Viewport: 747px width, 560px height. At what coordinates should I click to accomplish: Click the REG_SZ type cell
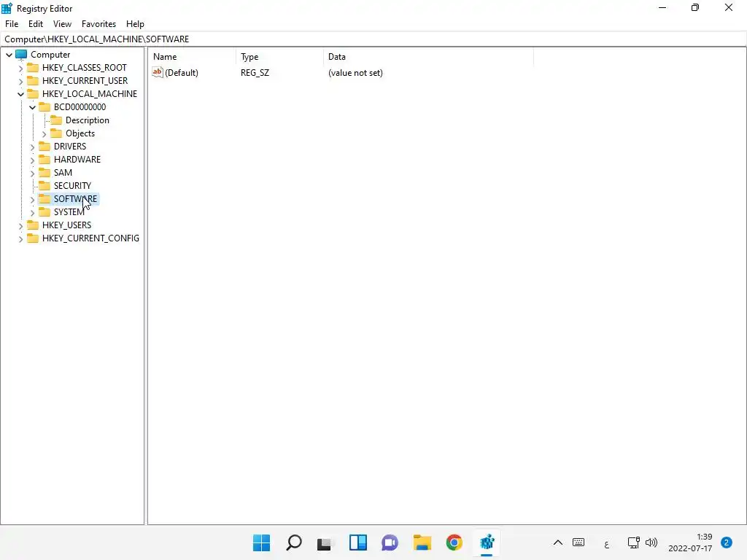tap(255, 73)
